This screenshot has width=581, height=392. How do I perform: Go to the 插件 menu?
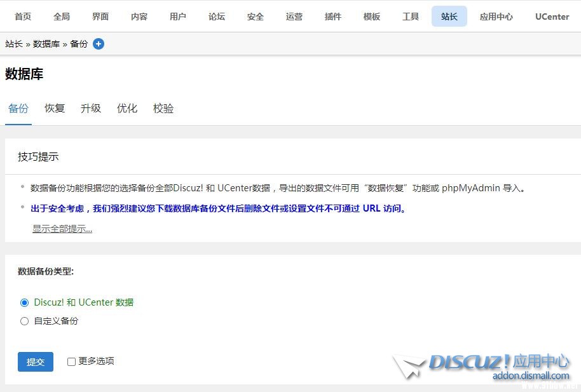click(x=333, y=17)
